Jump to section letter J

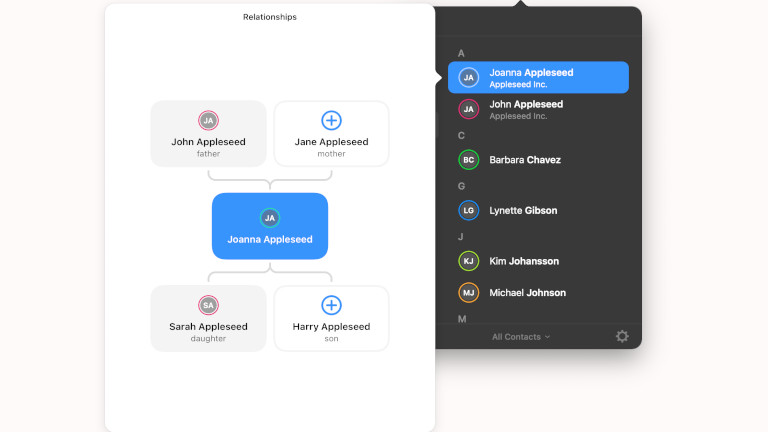tap(460, 237)
